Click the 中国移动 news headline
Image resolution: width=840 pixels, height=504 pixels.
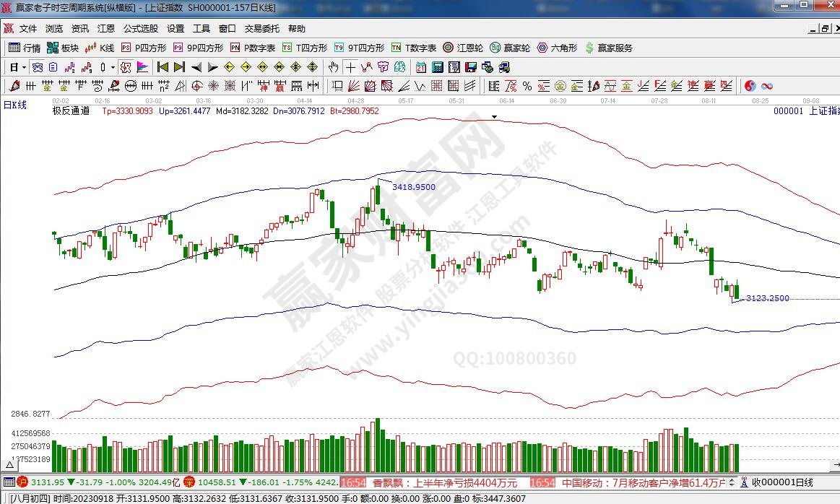tap(643, 482)
